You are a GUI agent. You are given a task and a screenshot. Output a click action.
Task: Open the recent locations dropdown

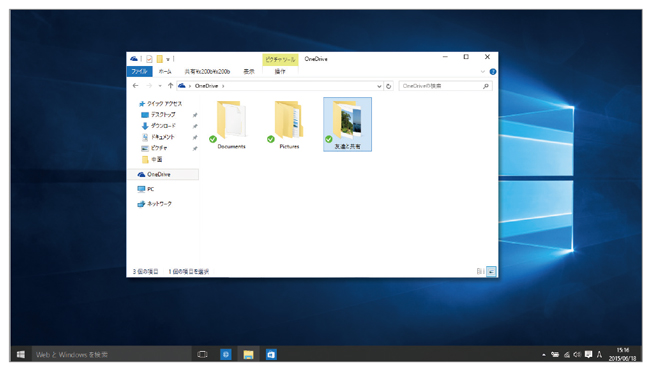160,86
